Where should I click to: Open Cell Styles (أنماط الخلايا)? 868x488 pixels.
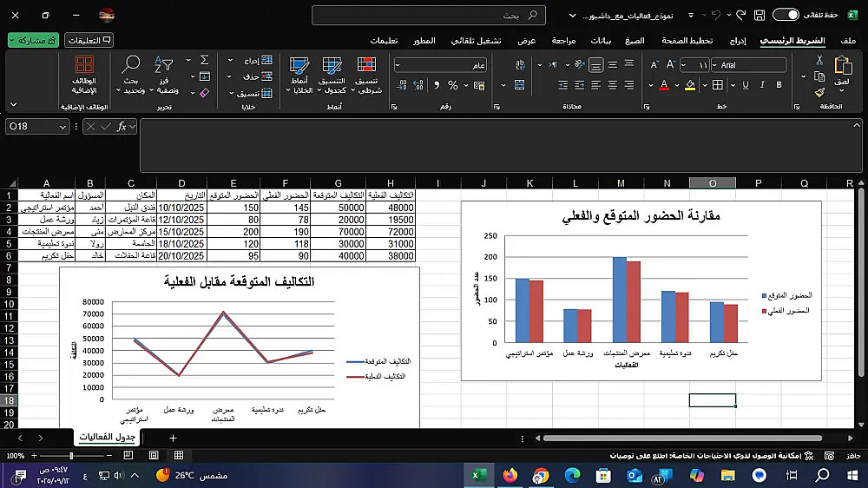click(299, 76)
